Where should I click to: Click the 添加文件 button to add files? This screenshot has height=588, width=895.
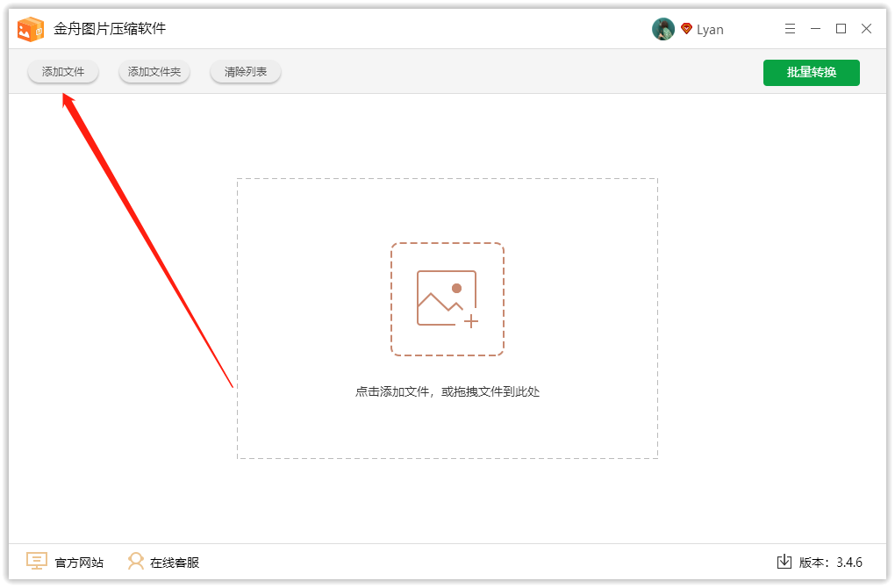pos(62,72)
